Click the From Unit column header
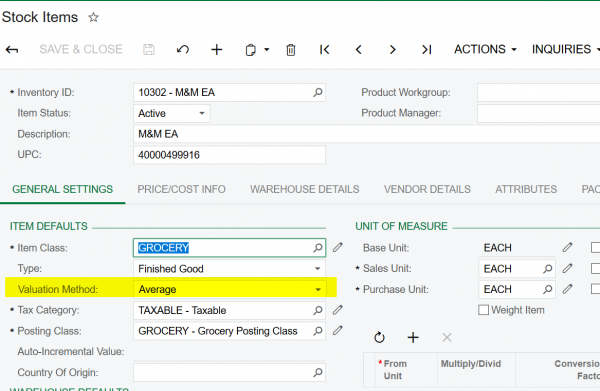 tap(406, 370)
